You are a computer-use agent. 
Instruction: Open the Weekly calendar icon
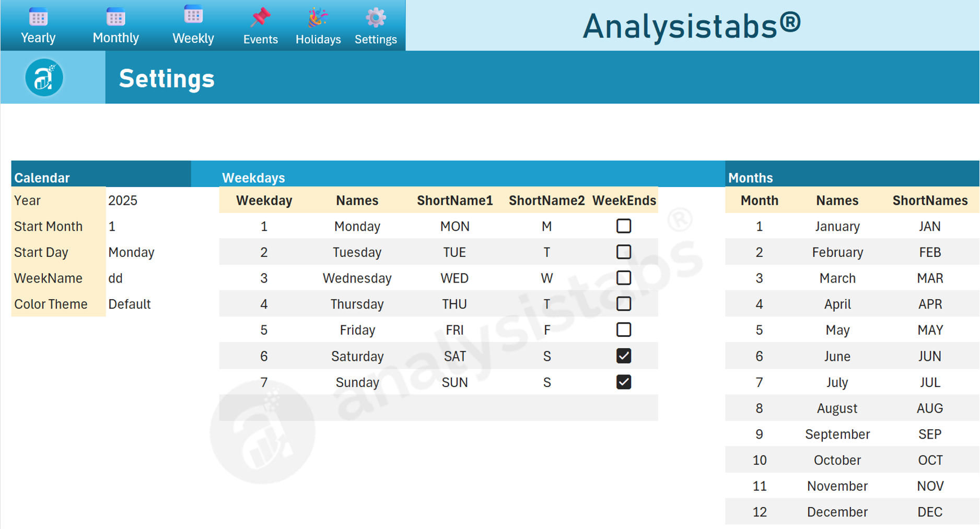tap(193, 15)
